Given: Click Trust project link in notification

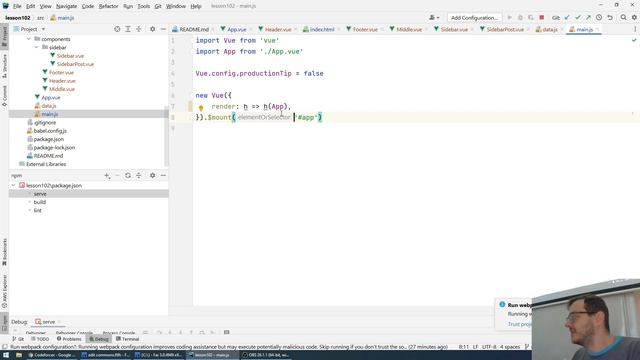Looking at the screenshot, I should coord(520,324).
